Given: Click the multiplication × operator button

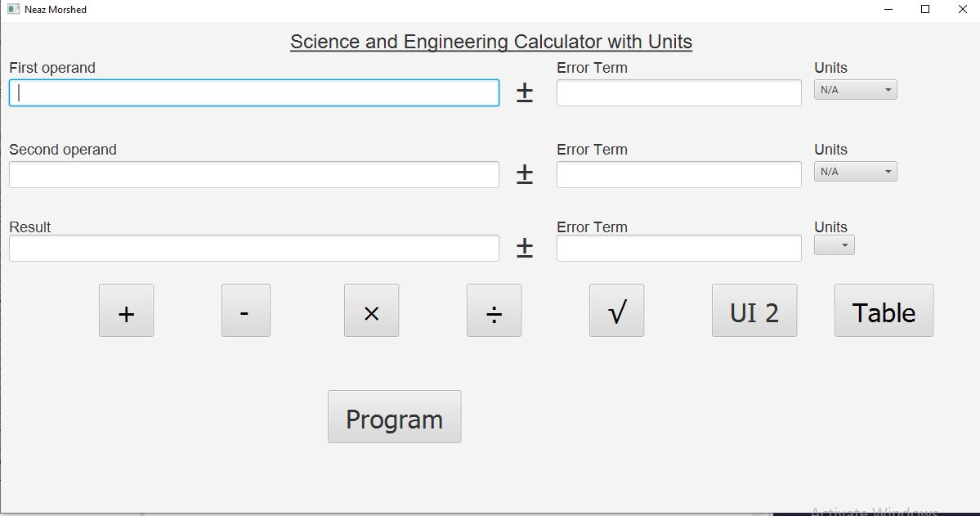Looking at the screenshot, I should pyautogui.click(x=371, y=310).
